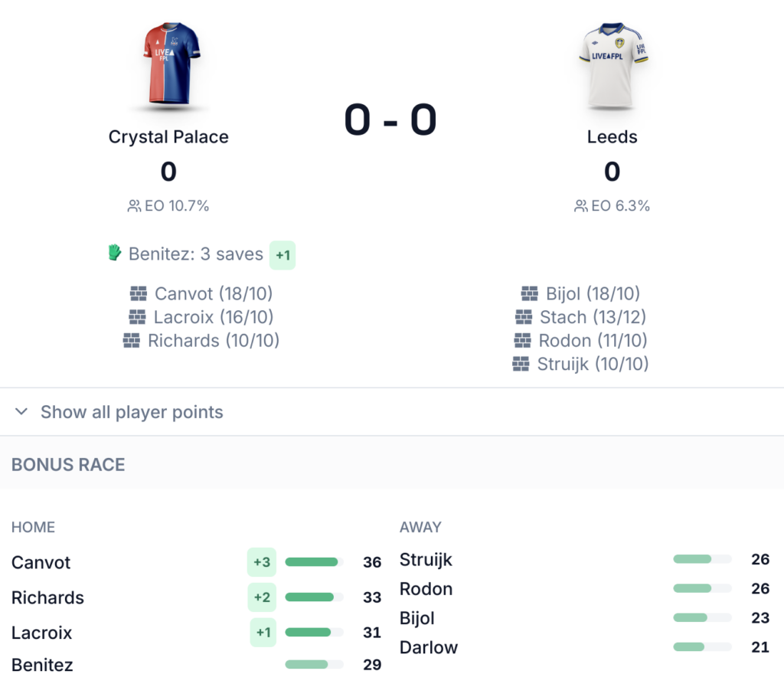Click the brick wall icon next to Bijol
The height and width of the screenshot is (684, 784).
pyautogui.click(x=530, y=293)
